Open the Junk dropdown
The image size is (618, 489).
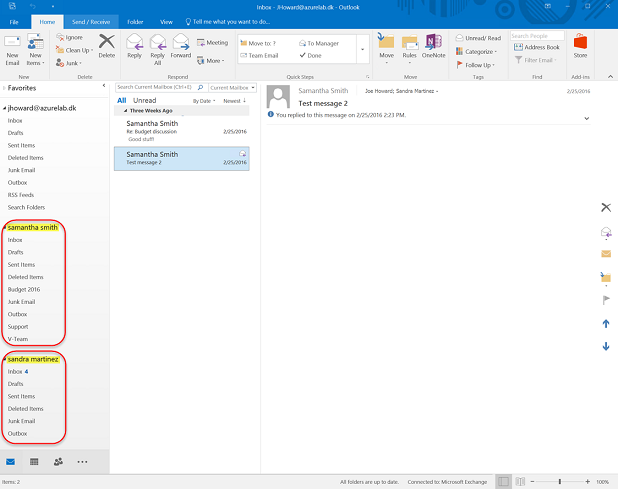tap(69, 63)
